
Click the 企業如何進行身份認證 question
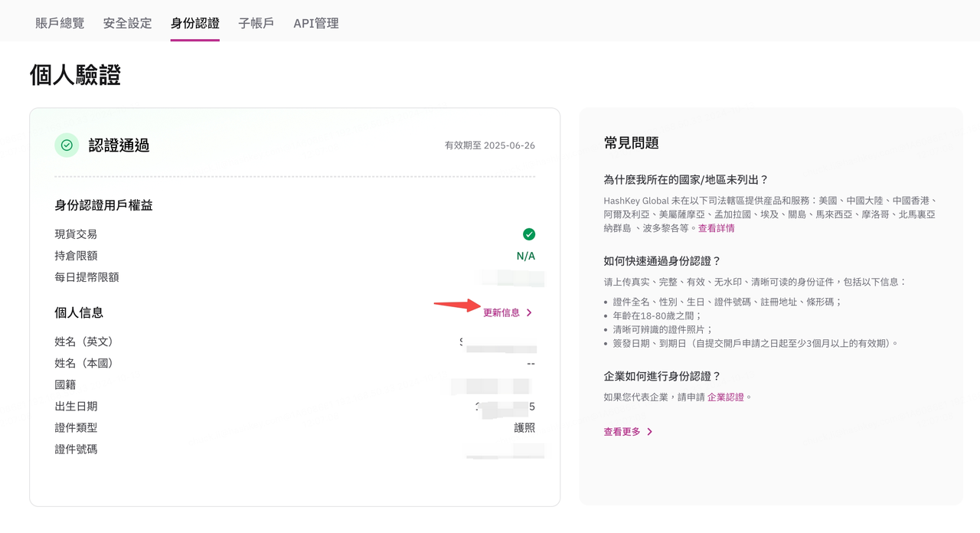(x=662, y=376)
